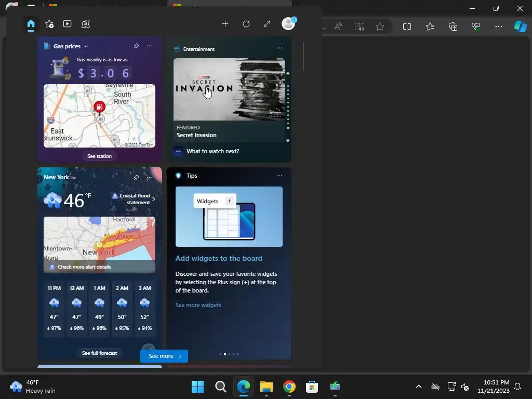Click the Edge Read aloud icon

tap(338, 26)
